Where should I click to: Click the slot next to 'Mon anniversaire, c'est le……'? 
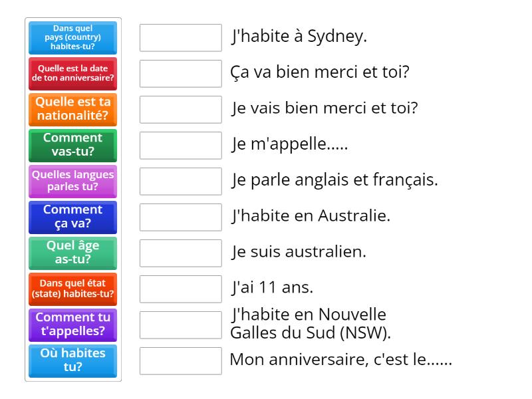180,361
